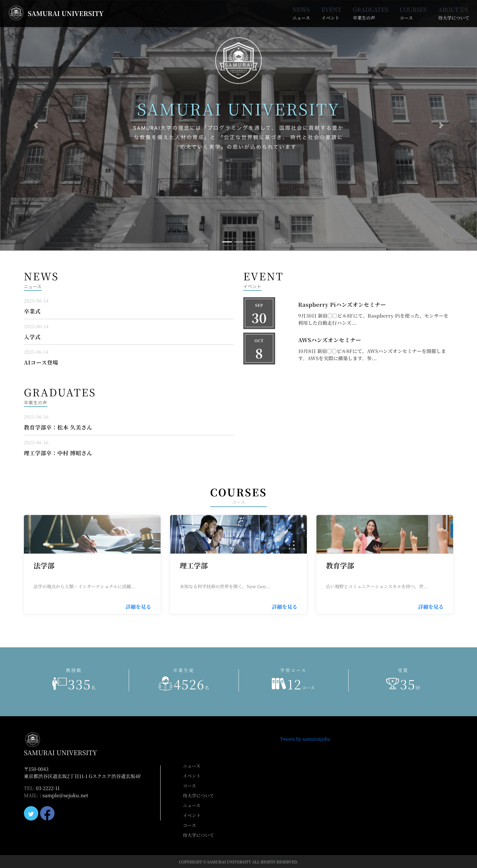
Task: Open the Tweets by samuraijuku link
Action: coord(305,739)
